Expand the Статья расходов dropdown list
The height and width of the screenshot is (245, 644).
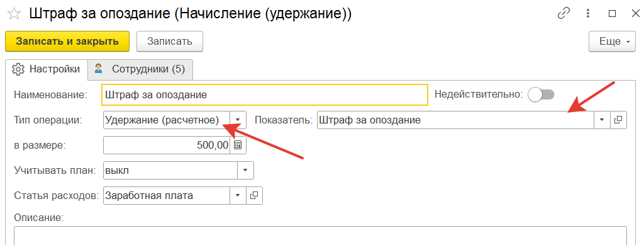click(x=238, y=196)
